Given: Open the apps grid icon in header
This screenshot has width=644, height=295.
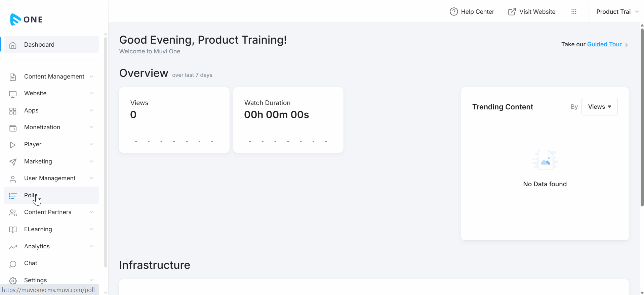Looking at the screenshot, I should pos(574,12).
